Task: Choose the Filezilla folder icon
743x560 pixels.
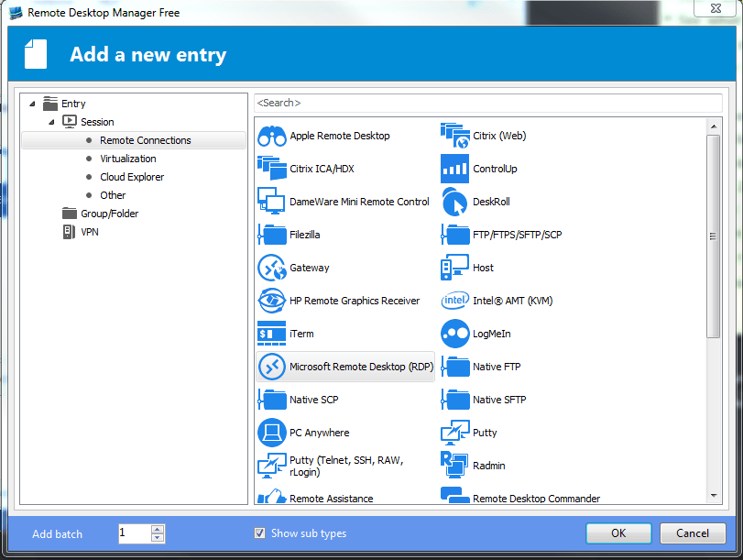Action: point(272,235)
